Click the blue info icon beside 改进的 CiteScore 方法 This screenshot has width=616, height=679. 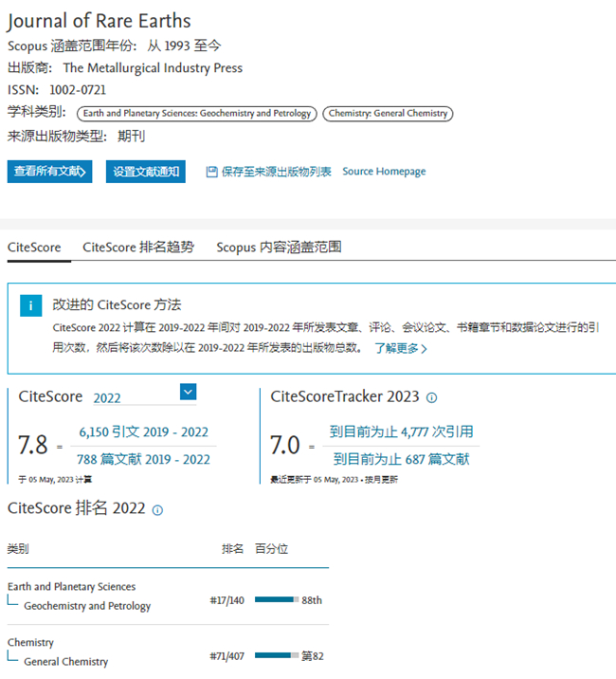click(32, 305)
